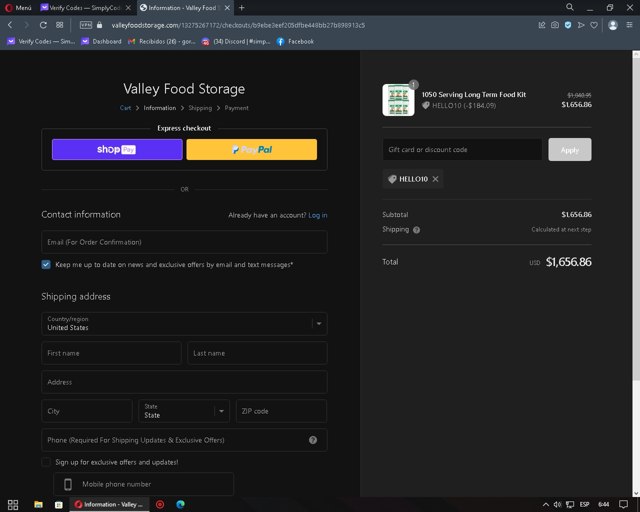Click the snapshot camera icon in the address bar
The image size is (640, 512).
555,25
